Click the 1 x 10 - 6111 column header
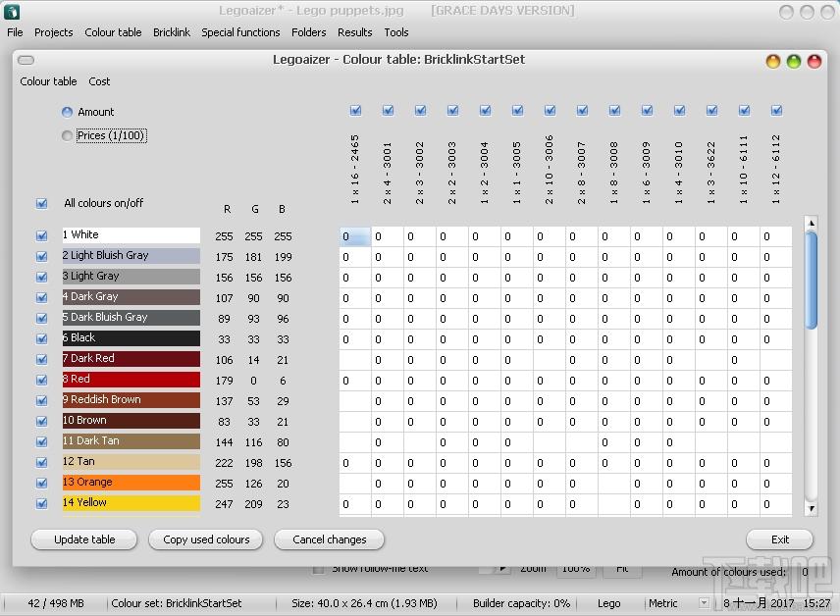840x616 pixels. tap(744, 170)
